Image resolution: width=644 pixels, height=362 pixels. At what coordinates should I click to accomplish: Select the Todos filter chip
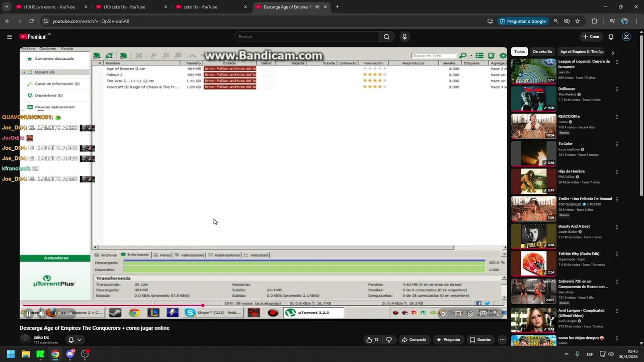520,52
